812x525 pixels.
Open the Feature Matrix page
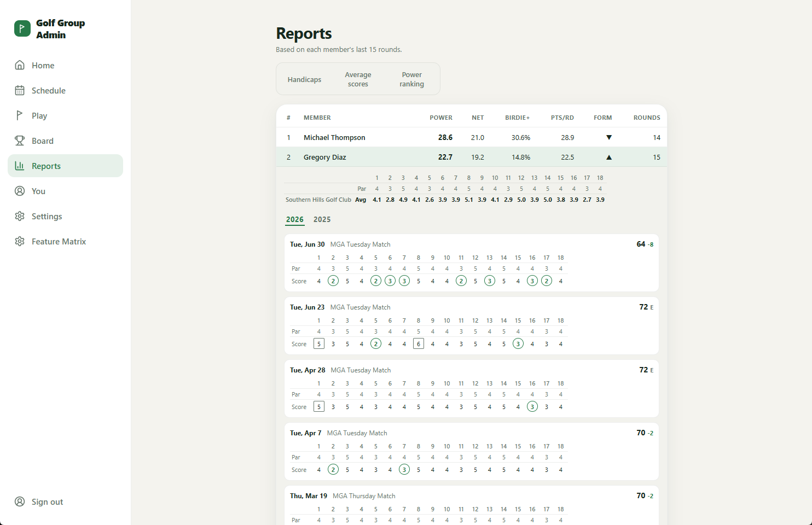coord(65,241)
